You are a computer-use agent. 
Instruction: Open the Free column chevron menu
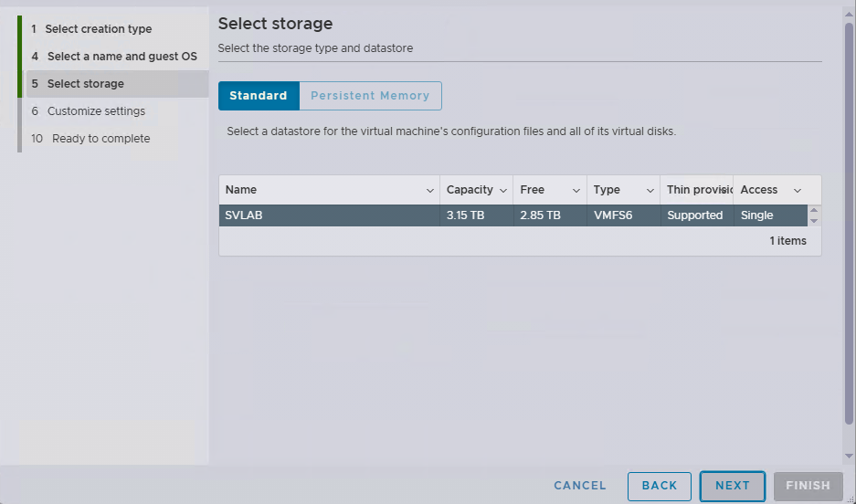pyautogui.click(x=576, y=190)
